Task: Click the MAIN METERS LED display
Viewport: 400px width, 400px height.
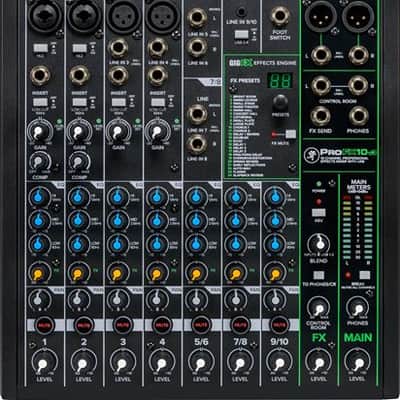Action: click(x=358, y=227)
